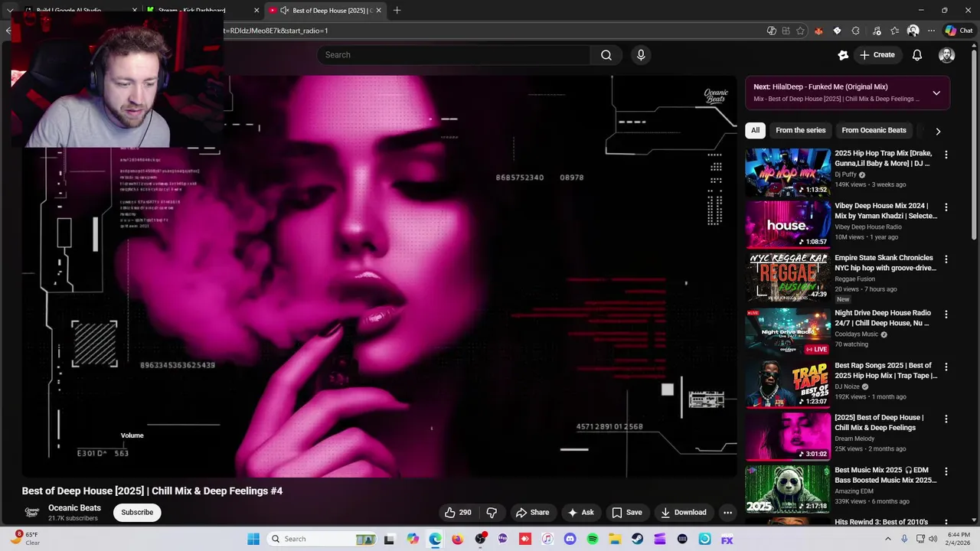Image resolution: width=980 pixels, height=551 pixels.
Task: Open options for Vibey Deep House Mix
Action: (946, 207)
